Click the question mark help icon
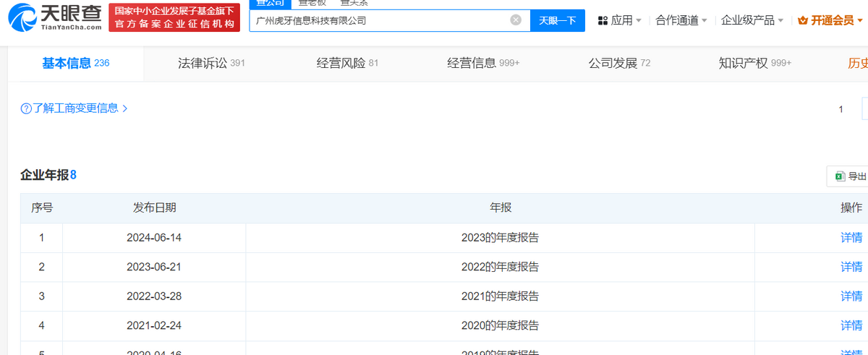 26,108
